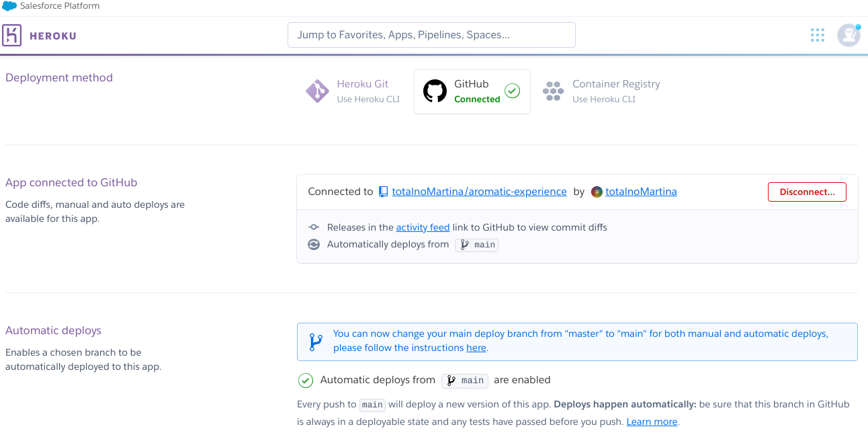Click the totalnoMartina user avatar icon
The height and width of the screenshot is (437, 868).
click(x=597, y=192)
